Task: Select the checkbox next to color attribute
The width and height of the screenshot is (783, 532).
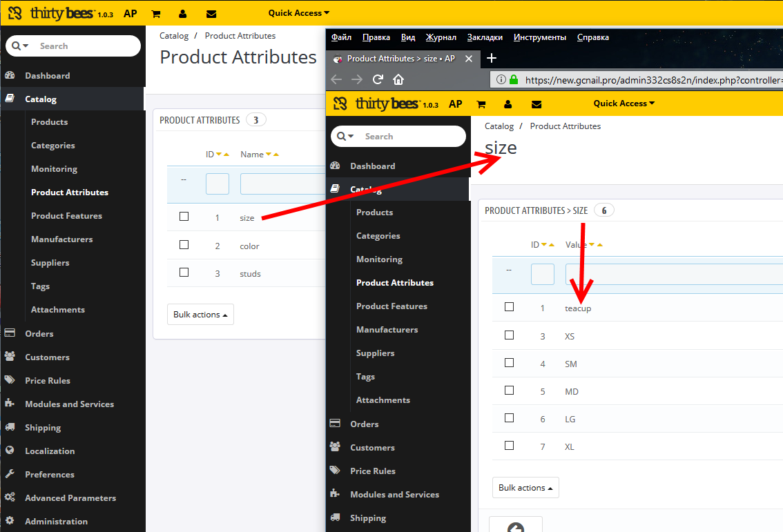Action: point(184,245)
